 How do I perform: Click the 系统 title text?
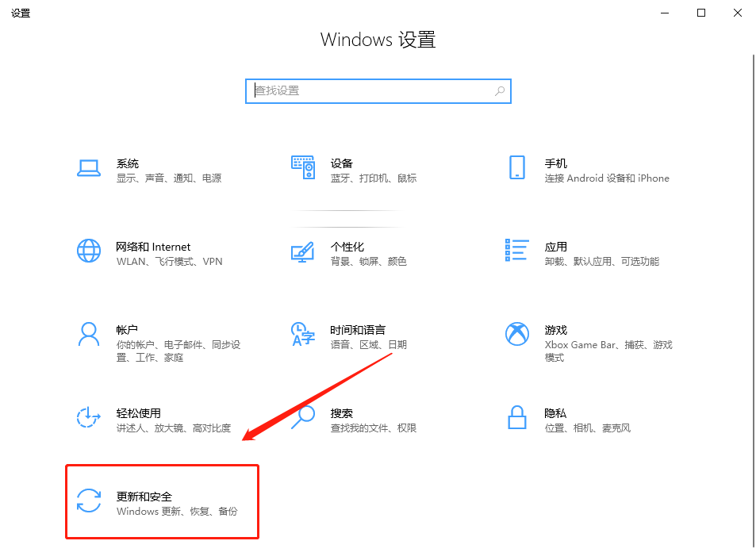point(127,163)
